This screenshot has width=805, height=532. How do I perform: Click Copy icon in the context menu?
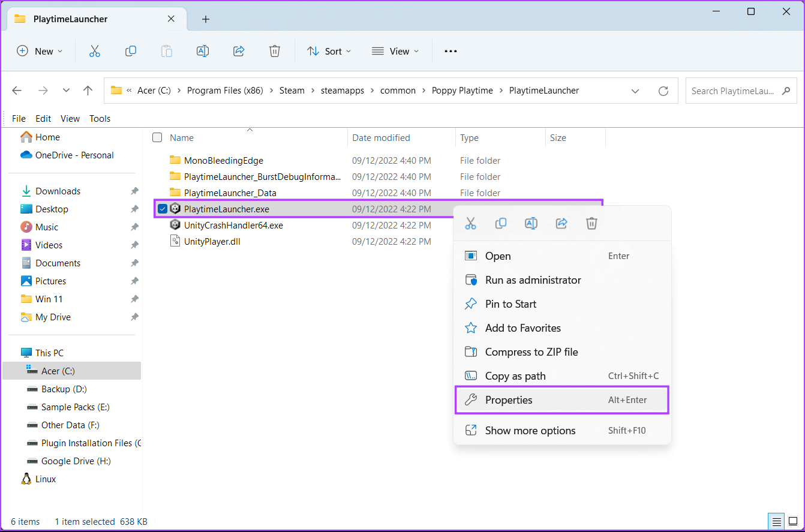(501, 223)
